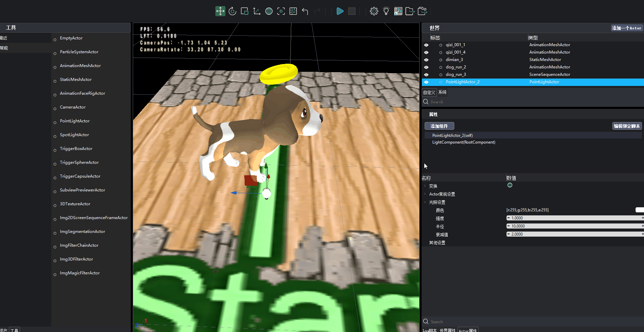Screen dimensions: 644x332
Task: Click the 标签 column header
Action: 435,38
